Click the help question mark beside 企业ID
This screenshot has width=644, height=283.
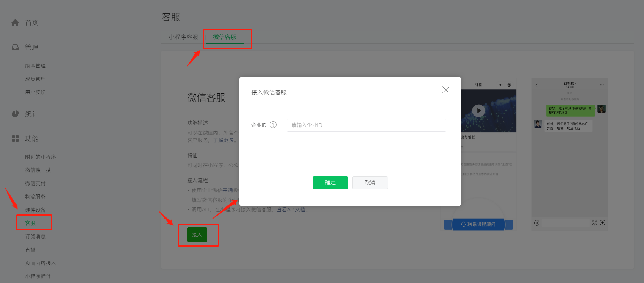click(273, 125)
